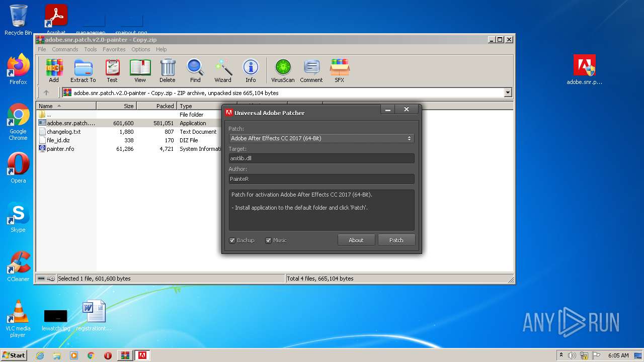Open the registration Word document icon
Viewport: 644px width, 362px height.
pos(94,316)
